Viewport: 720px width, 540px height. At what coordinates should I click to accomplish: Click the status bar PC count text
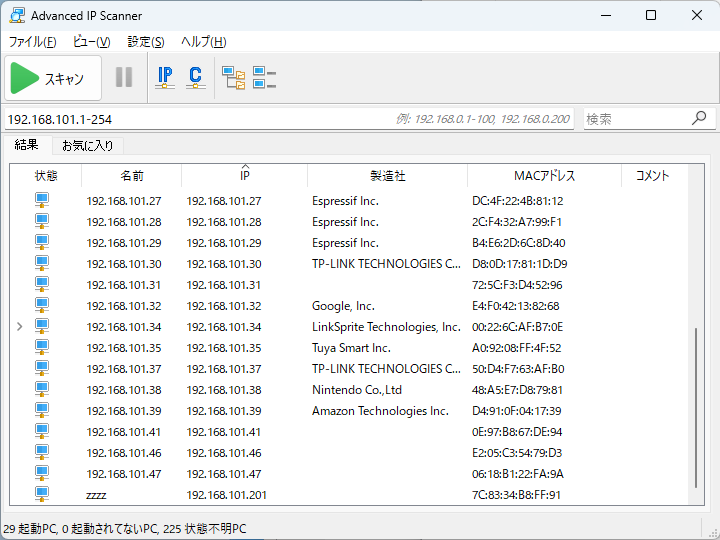(124, 529)
